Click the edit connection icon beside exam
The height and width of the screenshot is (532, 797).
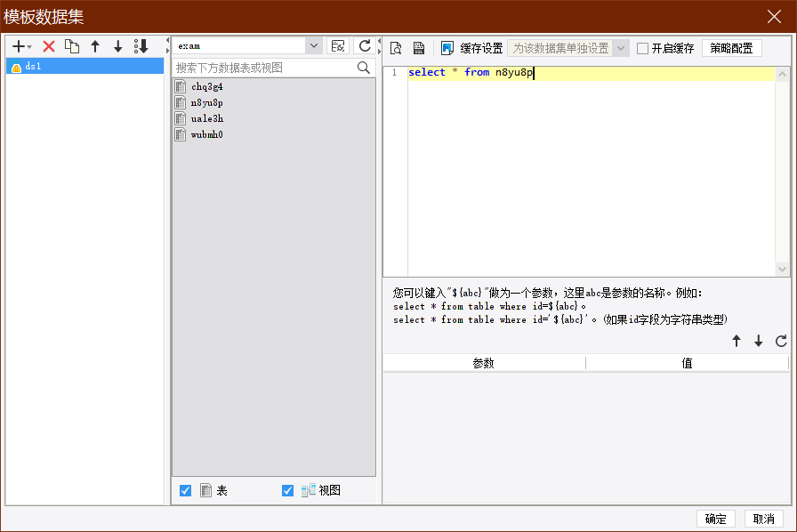(x=338, y=46)
